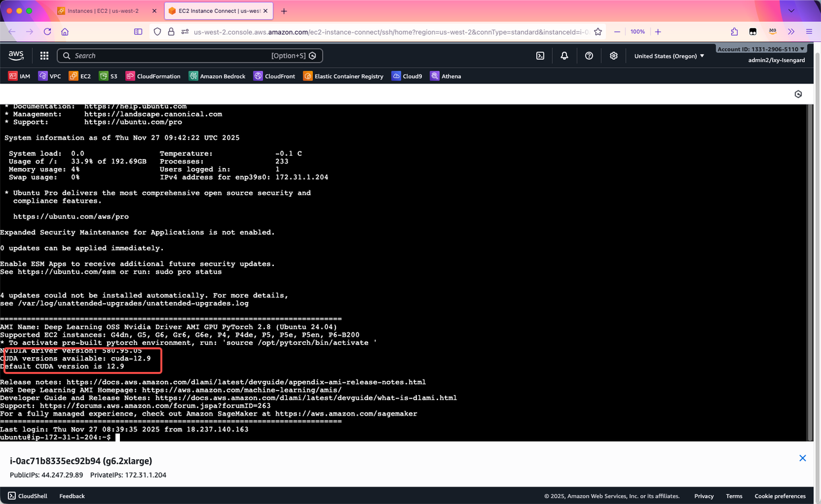The height and width of the screenshot is (504, 821).
Task: Open the Firefox hamburger application menu
Action: (x=808, y=31)
